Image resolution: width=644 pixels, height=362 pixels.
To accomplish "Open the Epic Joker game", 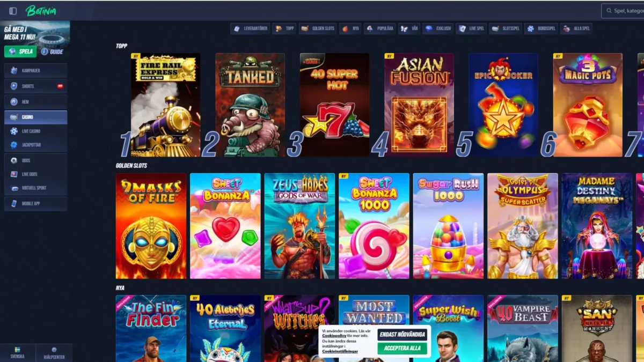I will [503, 105].
